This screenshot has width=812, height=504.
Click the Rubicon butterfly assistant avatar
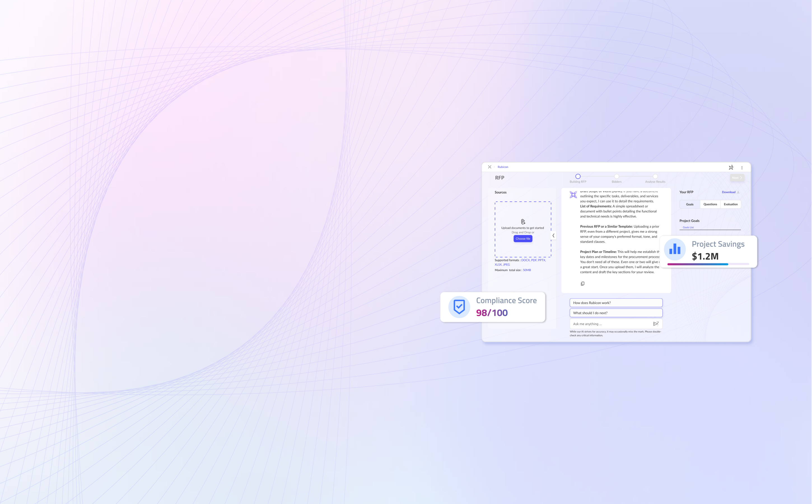[x=573, y=195]
